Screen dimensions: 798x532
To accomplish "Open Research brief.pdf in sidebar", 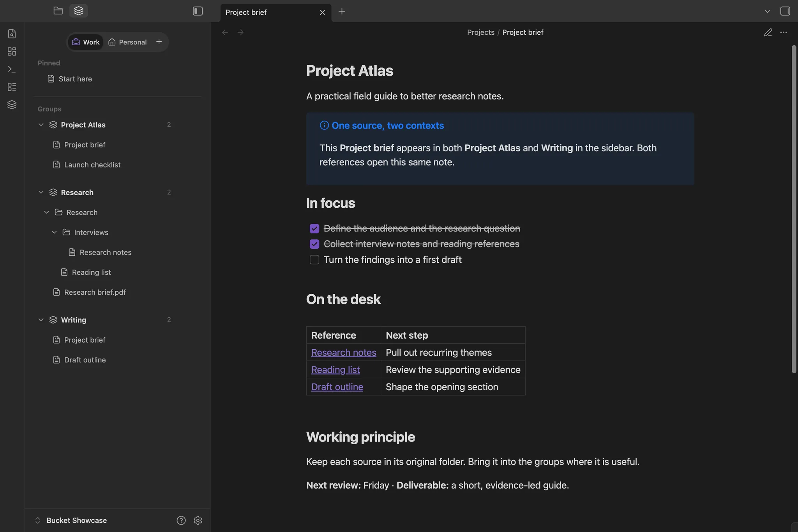I will pyautogui.click(x=95, y=292).
